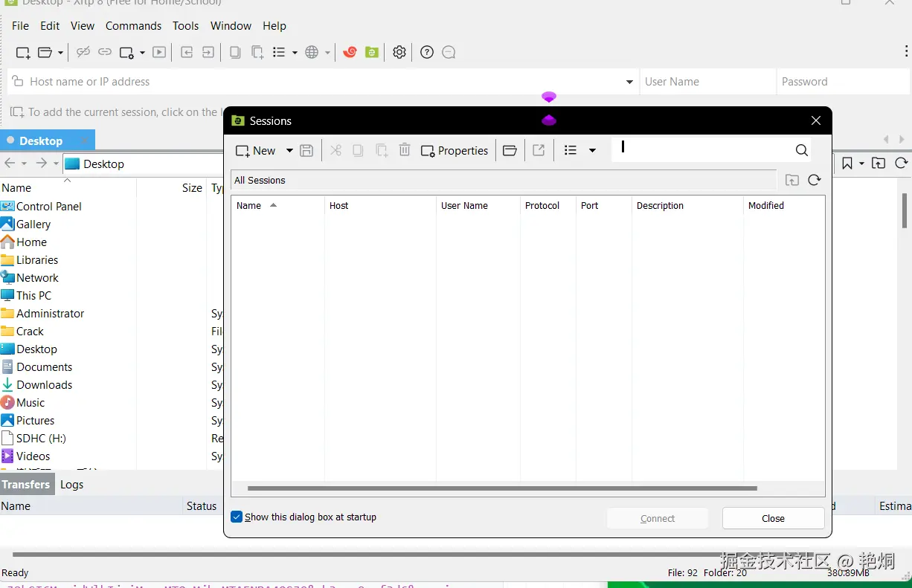Image resolution: width=912 pixels, height=588 pixels.
Task: Open the File menu
Action: (21, 25)
